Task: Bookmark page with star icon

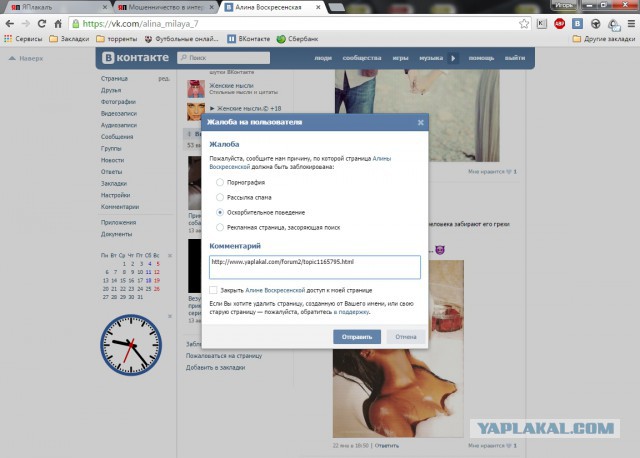Action: tap(524, 24)
